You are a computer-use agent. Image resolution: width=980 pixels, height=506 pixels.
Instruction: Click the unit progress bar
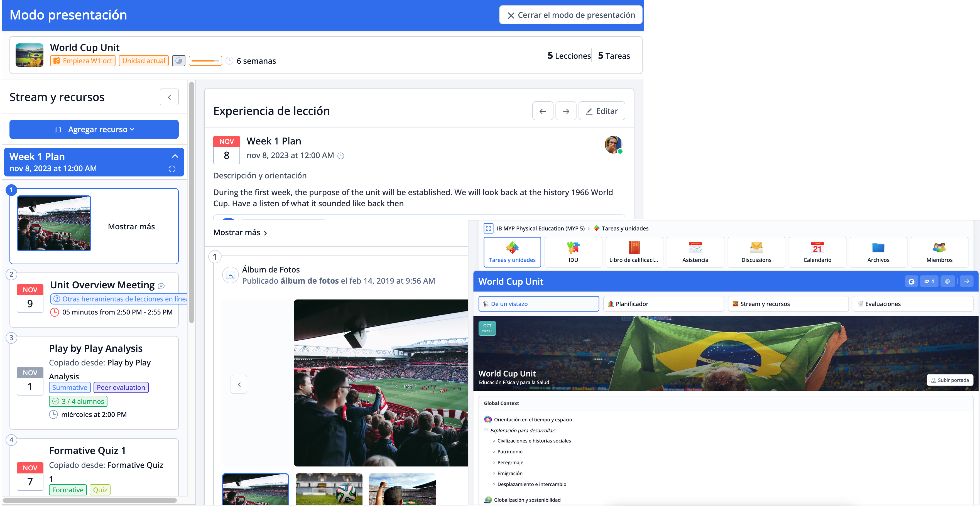click(x=205, y=61)
